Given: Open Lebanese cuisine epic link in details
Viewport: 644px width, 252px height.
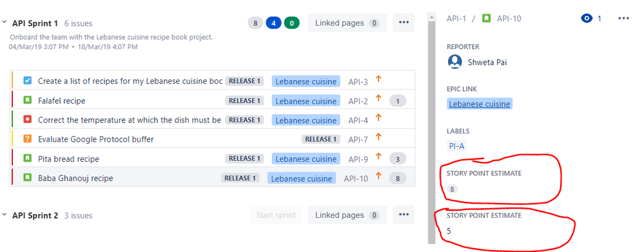Looking at the screenshot, I should (x=480, y=104).
